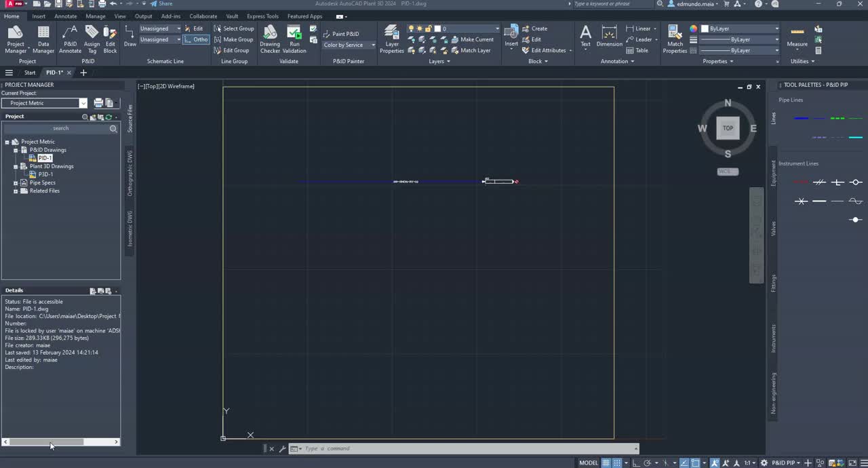Toggle Ortho mode in the Schematic Line panel
The image size is (868, 468).
(197, 39)
